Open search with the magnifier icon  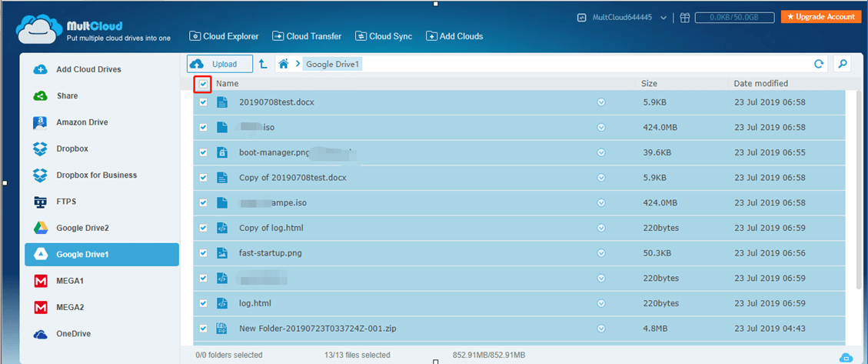[x=843, y=65]
